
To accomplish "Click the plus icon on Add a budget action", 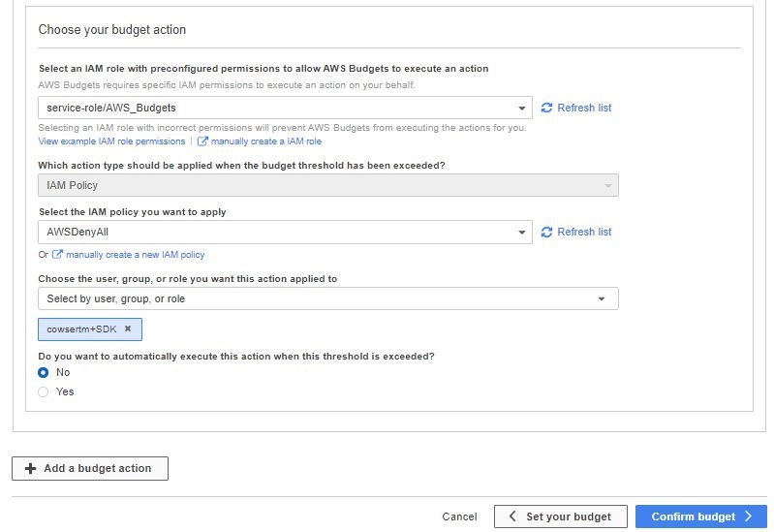I will pos(31,468).
